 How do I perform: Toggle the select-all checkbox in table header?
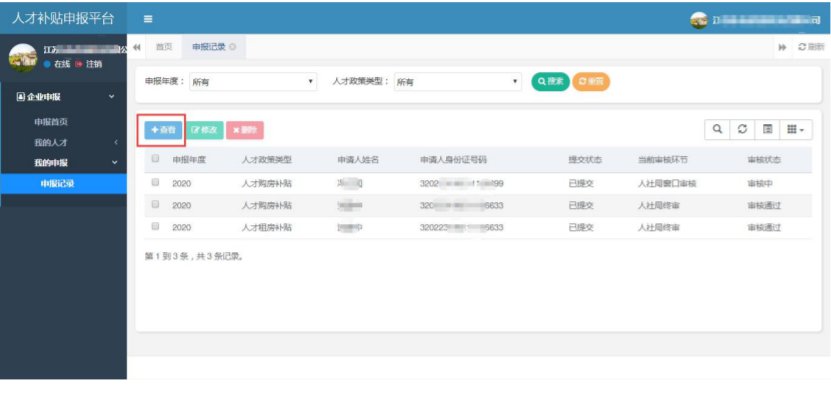click(x=155, y=158)
